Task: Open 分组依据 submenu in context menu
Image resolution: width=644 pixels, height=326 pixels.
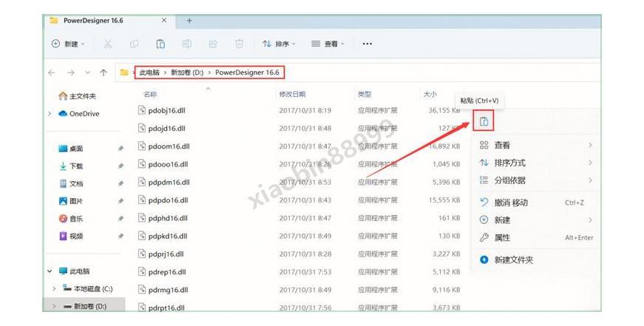Action: 536,180
